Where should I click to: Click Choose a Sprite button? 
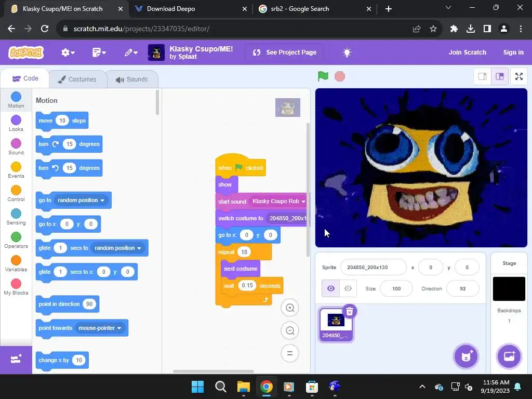466,356
